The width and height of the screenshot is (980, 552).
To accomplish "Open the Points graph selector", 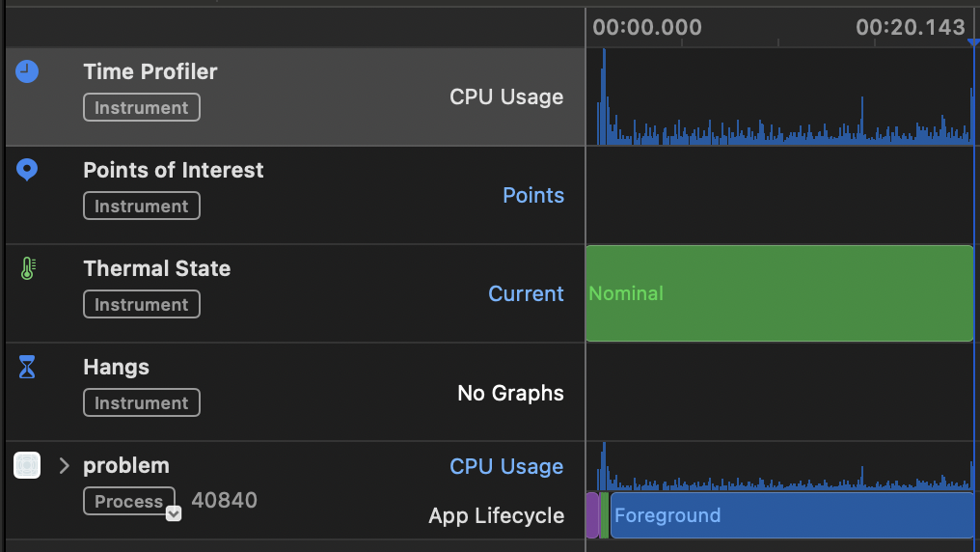I will pyautogui.click(x=533, y=195).
